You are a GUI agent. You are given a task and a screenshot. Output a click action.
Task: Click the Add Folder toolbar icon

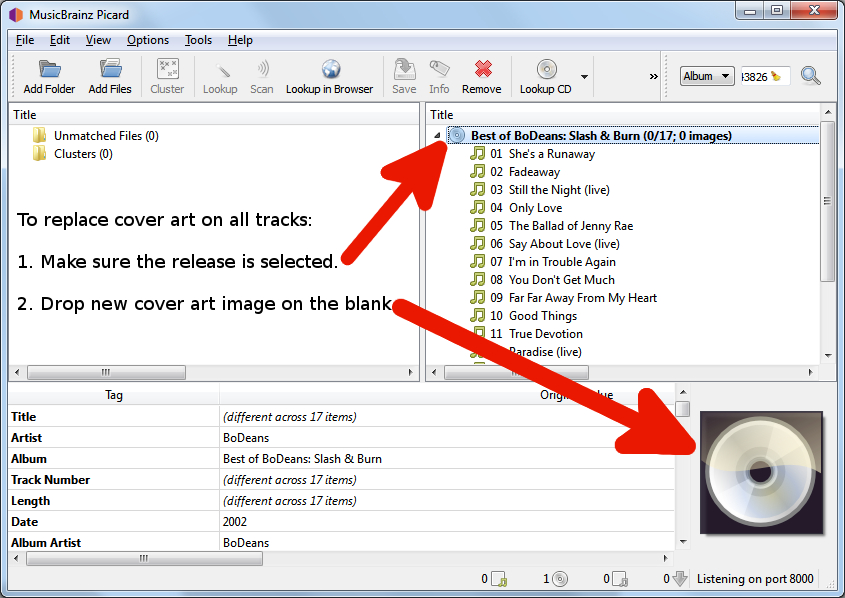click(x=49, y=69)
